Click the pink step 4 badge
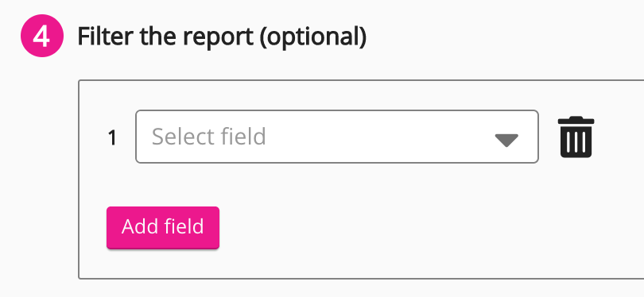This screenshot has width=644, height=297. pyautogui.click(x=42, y=36)
